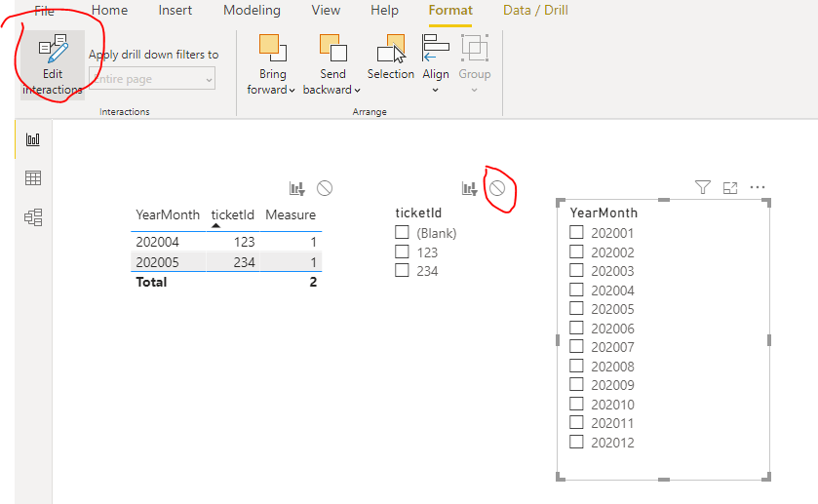Viewport: 818px width, 504px height.
Task: Sort table by YearMonth column header
Action: point(168,215)
